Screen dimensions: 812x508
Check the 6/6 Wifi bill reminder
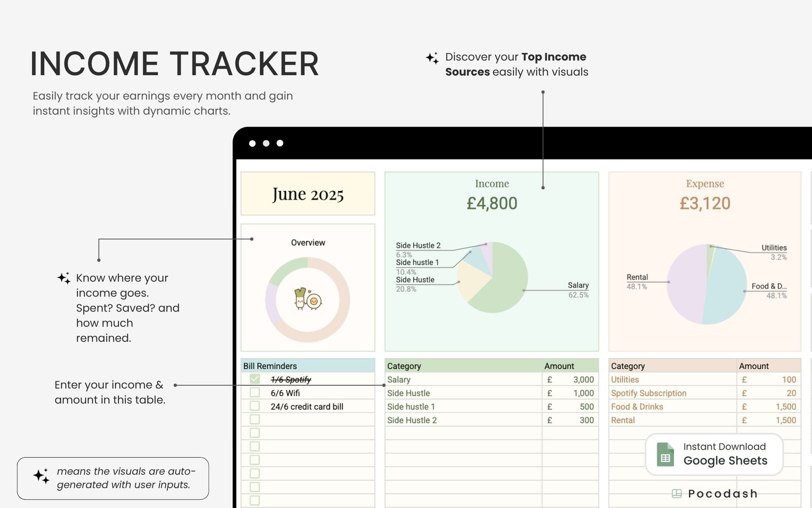point(255,393)
